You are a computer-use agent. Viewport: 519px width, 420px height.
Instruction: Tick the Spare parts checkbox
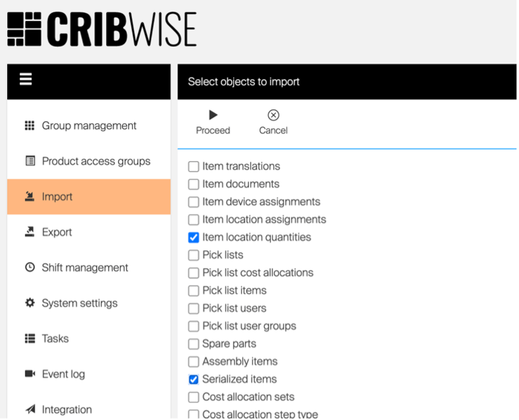click(194, 344)
